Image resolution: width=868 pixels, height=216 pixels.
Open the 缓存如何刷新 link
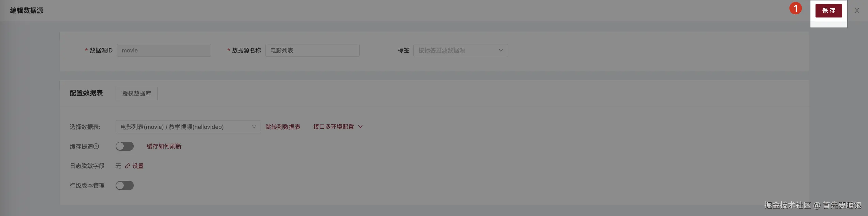[x=164, y=146]
